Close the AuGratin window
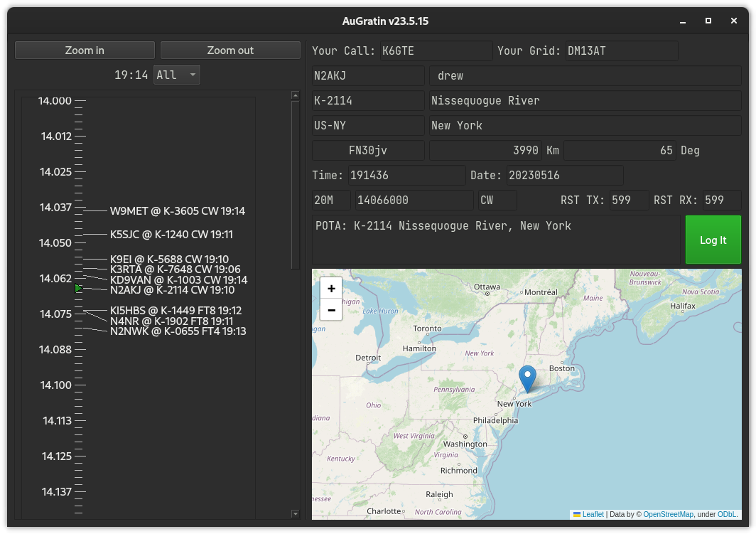 click(x=734, y=21)
